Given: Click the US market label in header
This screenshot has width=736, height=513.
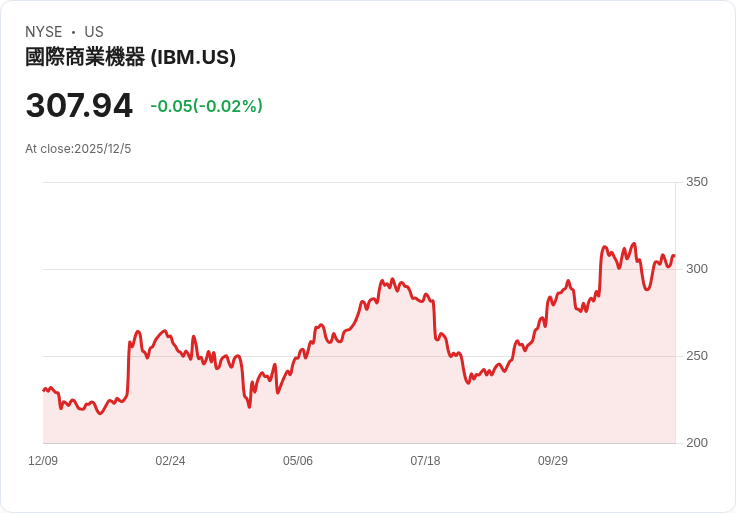Looking at the screenshot, I should (94, 32).
